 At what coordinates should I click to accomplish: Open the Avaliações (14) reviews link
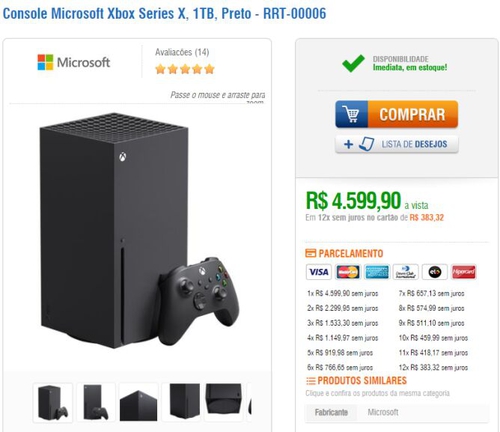(182, 52)
